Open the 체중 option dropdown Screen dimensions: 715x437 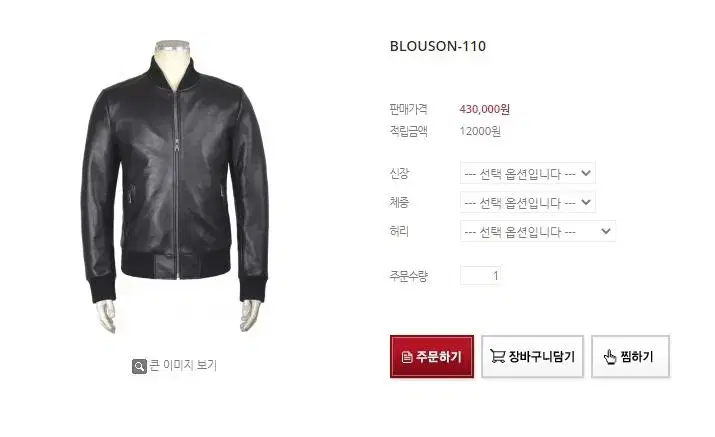[x=528, y=202]
